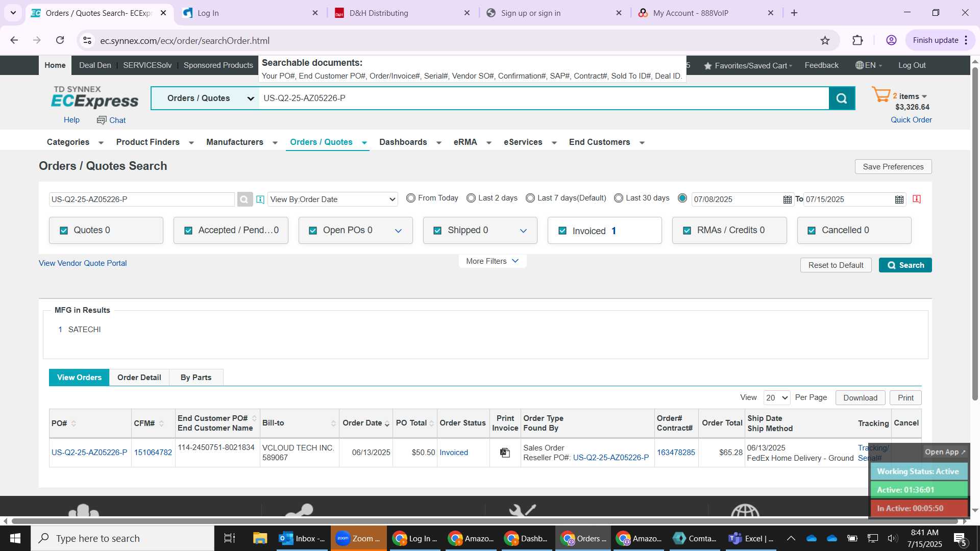Click the Chat speech bubble icon
The width and height of the screenshot is (980, 551).
point(102,120)
